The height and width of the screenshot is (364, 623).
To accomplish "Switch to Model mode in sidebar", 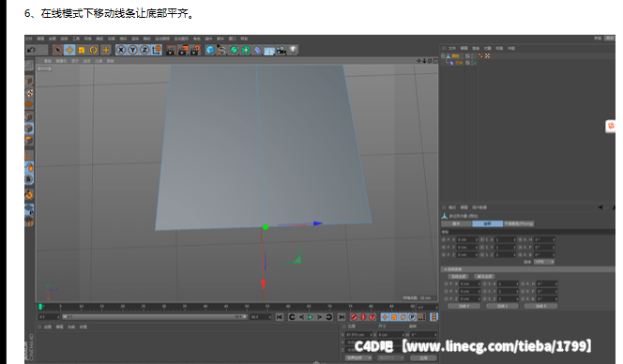I will [29, 81].
